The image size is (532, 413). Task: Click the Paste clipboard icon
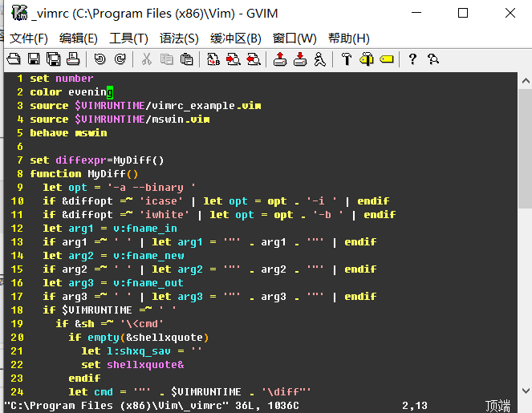click(x=187, y=59)
